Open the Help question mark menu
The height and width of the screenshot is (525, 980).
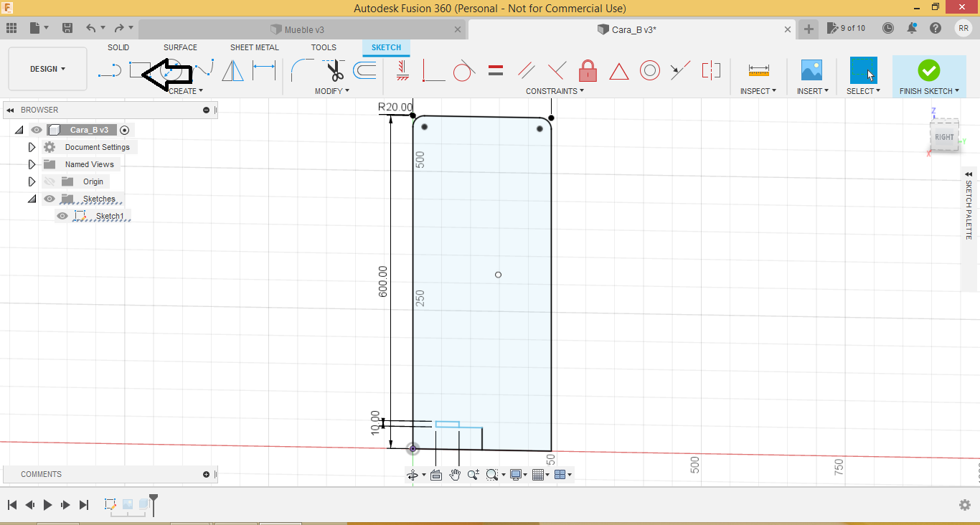pyautogui.click(x=936, y=28)
